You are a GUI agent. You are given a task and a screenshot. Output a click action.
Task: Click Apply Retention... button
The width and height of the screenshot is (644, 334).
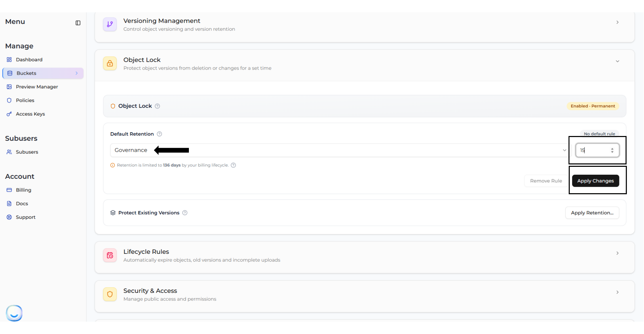[x=592, y=213]
